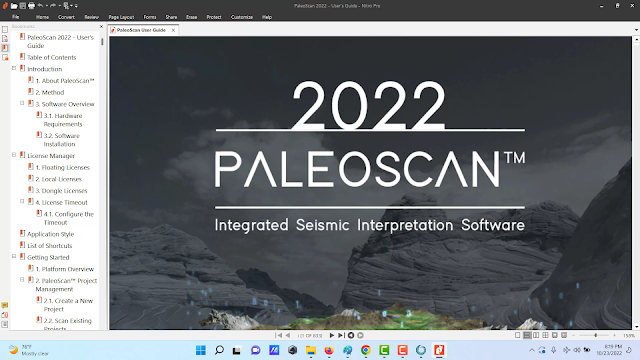Open the Windows Start menu
640x360 pixels.
(x=201, y=350)
